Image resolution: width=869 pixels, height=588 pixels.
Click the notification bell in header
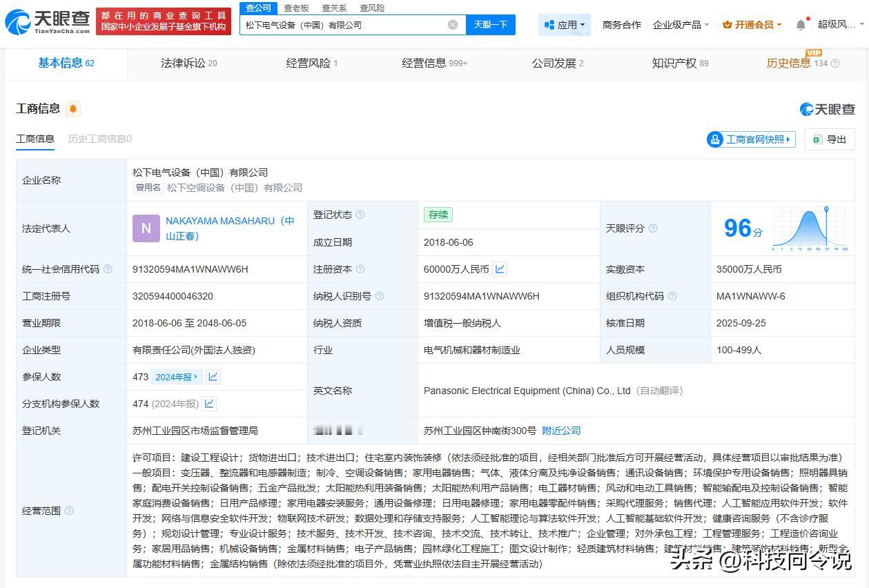click(x=801, y=25)
